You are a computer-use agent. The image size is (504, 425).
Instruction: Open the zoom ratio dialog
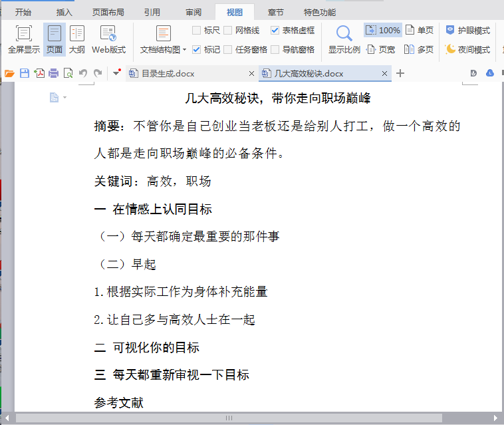click(x=344, y=39)
